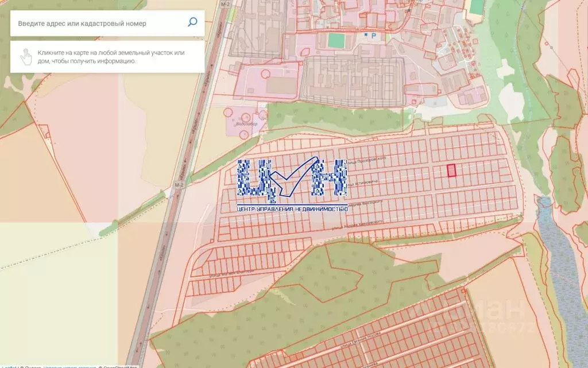Click the street label улица Устиновича

(x=363, y=183)
